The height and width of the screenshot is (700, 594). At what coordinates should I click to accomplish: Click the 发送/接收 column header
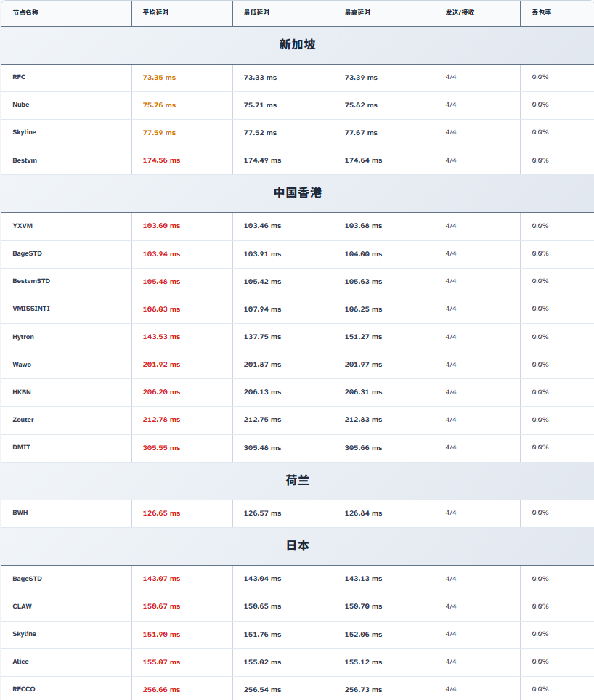pyautogui.click(x=460, y=12)
